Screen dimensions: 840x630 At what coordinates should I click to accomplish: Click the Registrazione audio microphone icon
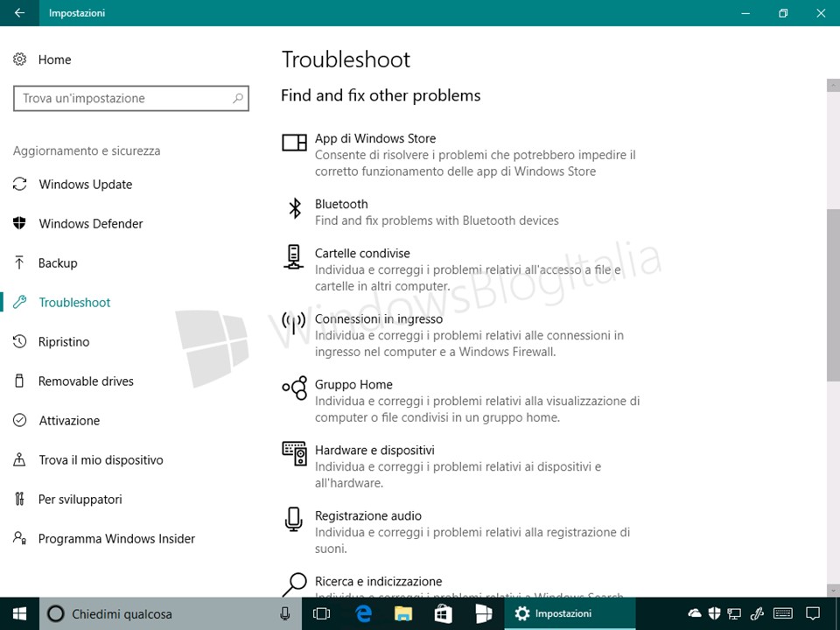(293, 519)
